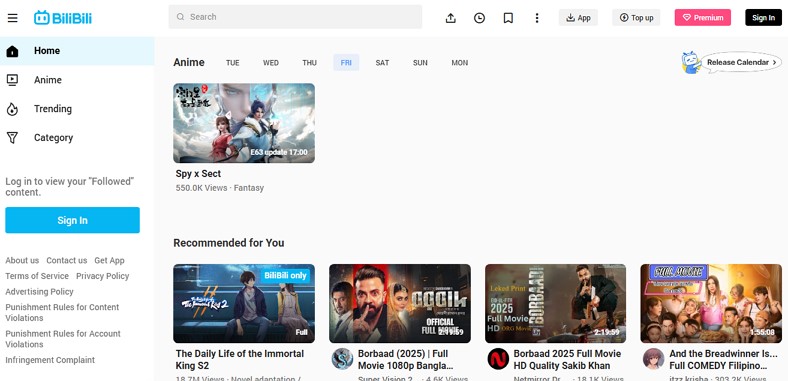Viewport: 788px width, 381px height.
Task: Focus the Search input field
Action: coord(295,17)
